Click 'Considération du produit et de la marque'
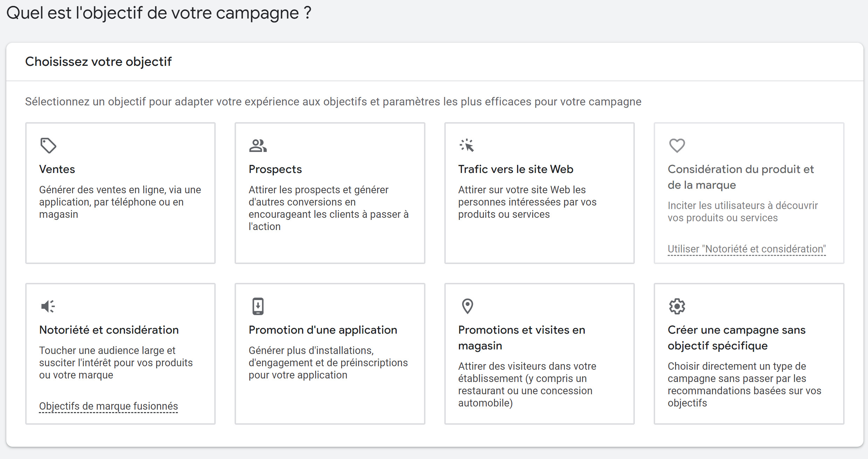Screen dimensions: 868x459 [x=741, y=177]
